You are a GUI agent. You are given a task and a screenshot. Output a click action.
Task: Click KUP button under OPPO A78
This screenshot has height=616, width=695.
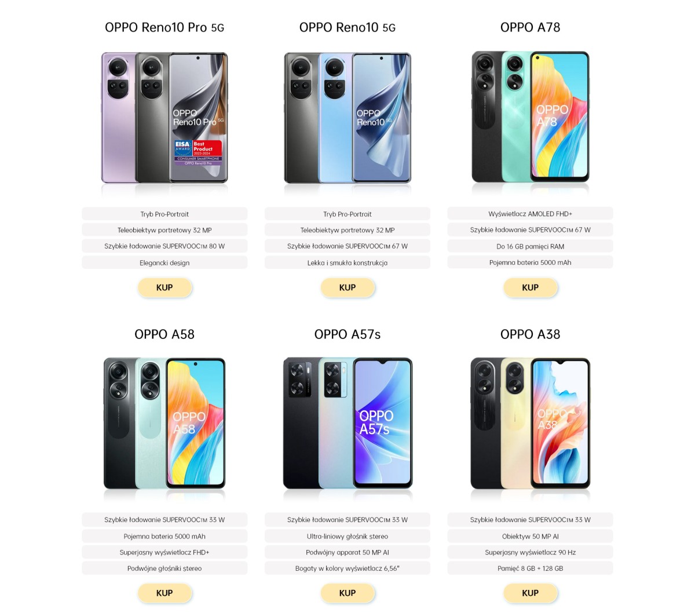point(531,287)
